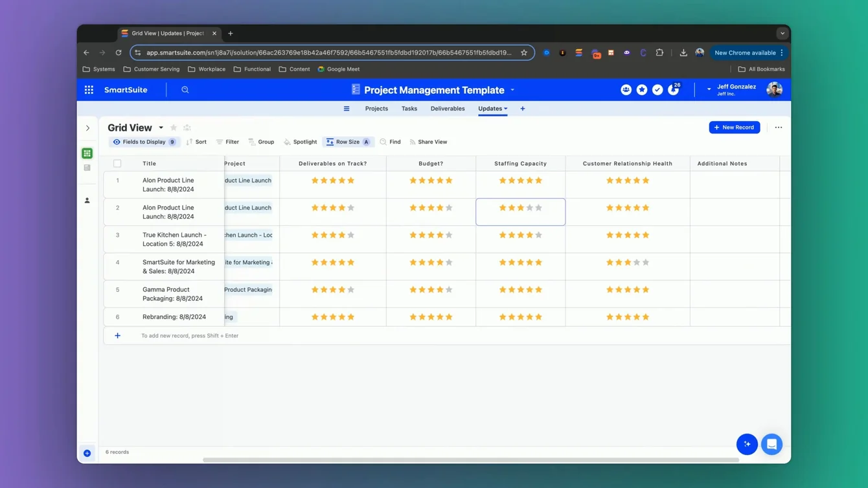Click Jeff Gonzalez profile avatar
The width and height of the screenshot is (868, 488).
coord(774,90)
